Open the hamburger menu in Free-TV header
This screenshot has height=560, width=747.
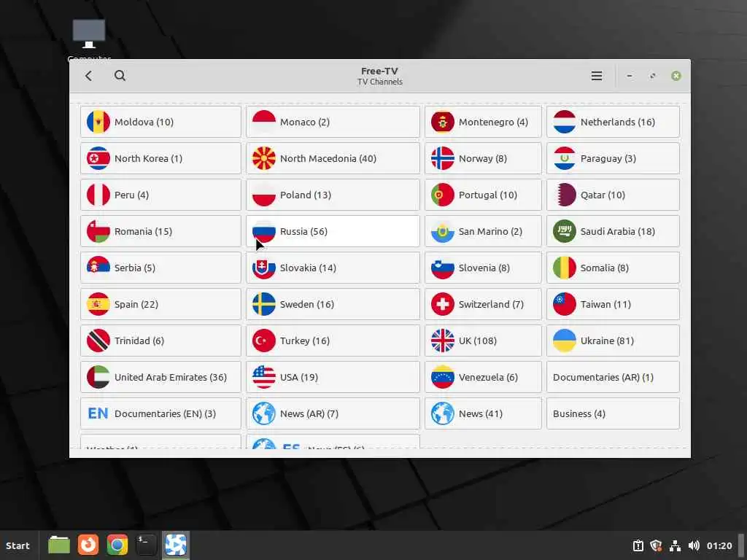(597, 76)
